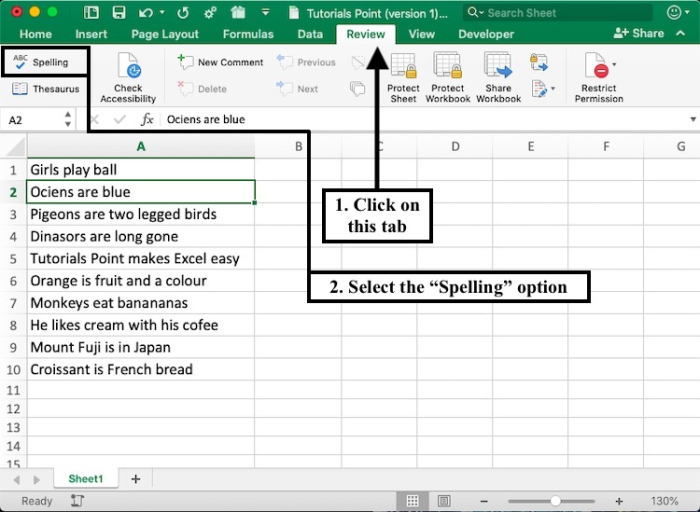The width and height of the screenshot is (700, 512).
Task: Click the redo icon
Action: click(x=183, y=13)
